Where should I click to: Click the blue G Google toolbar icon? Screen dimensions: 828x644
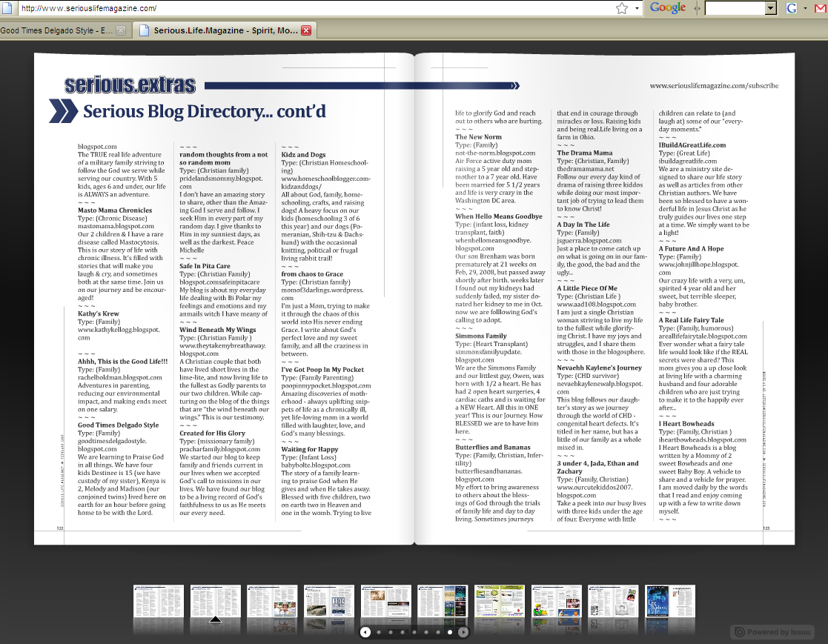791,8
